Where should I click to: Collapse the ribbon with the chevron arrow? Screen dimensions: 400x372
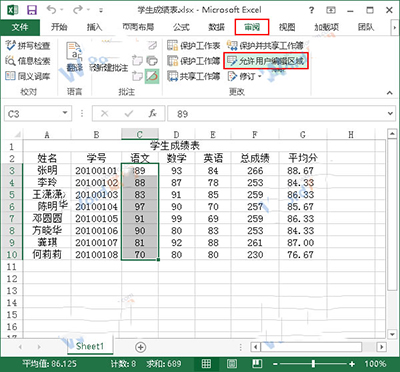pos(390,93)
